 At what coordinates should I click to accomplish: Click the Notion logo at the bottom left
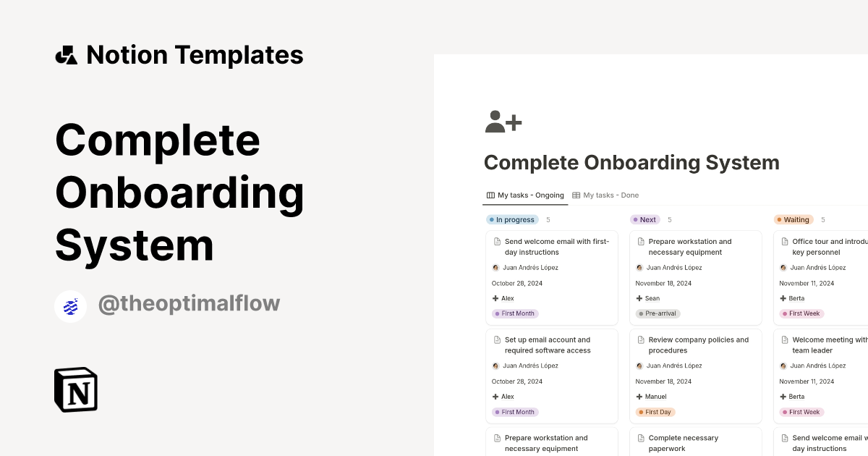(75, 389)
